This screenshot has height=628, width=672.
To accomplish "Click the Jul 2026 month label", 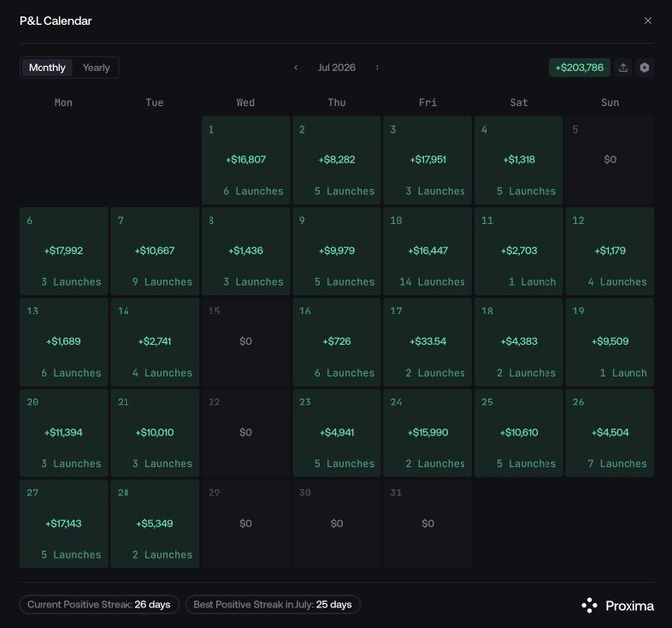I will [x=336, y=68].
